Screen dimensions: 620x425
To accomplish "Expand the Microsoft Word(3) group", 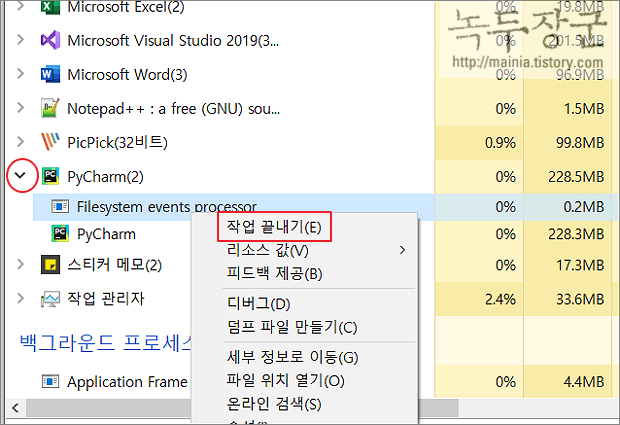I will coord(21,74).
